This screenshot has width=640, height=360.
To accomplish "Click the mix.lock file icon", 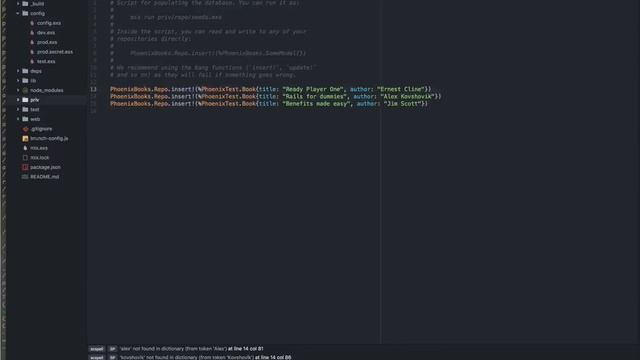I will [25, 158].
